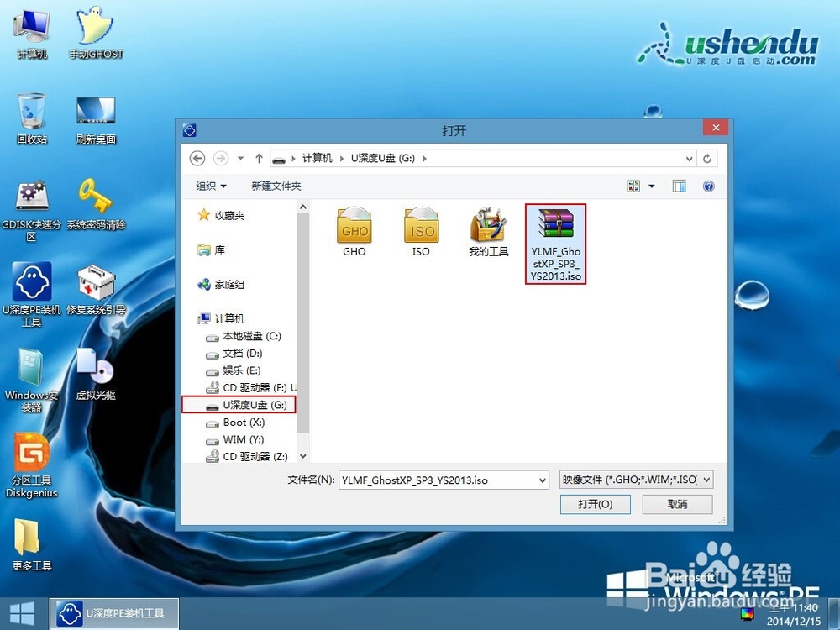The image size is (840, 630).
Task: Open 虚拟光驱 desktop icon
Action: [x=96, y=375]
